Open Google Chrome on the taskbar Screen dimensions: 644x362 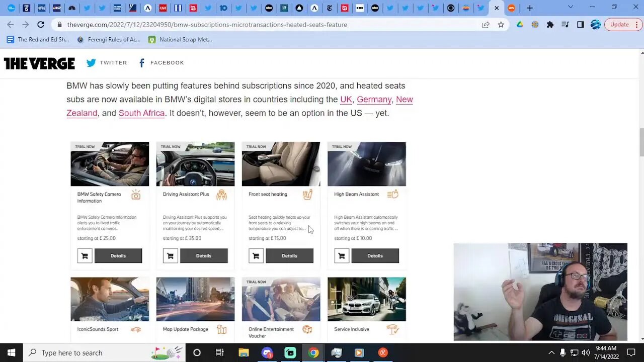(x=313, y=352)
